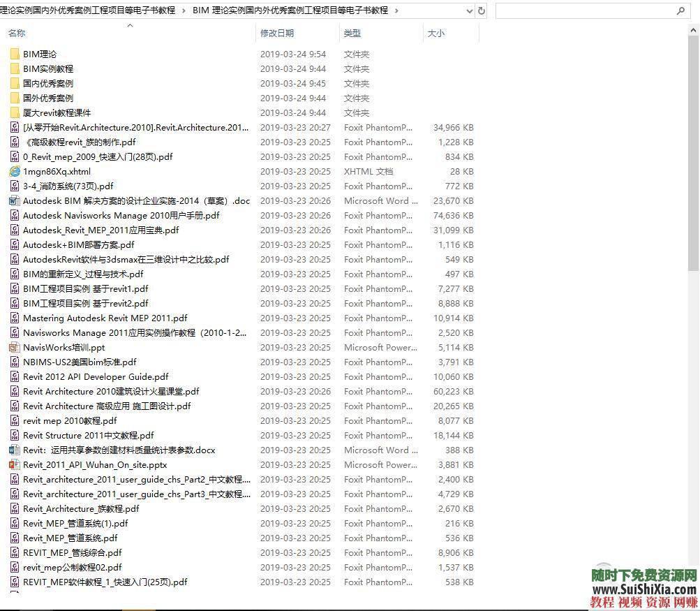Screen dimensions: 700x611
Task: Click PDF icon of BIM的重新定义_过程与技术.pdf
Action: click(15, 274)
